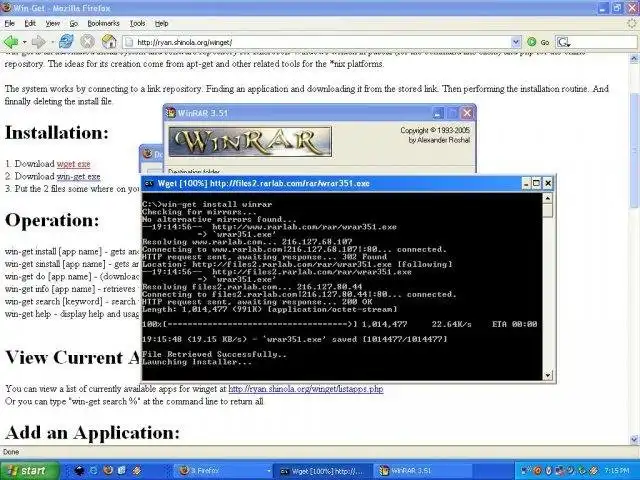Open the Tools menu
The width and height of the screenshot is (640, 480).
point(138,24)
